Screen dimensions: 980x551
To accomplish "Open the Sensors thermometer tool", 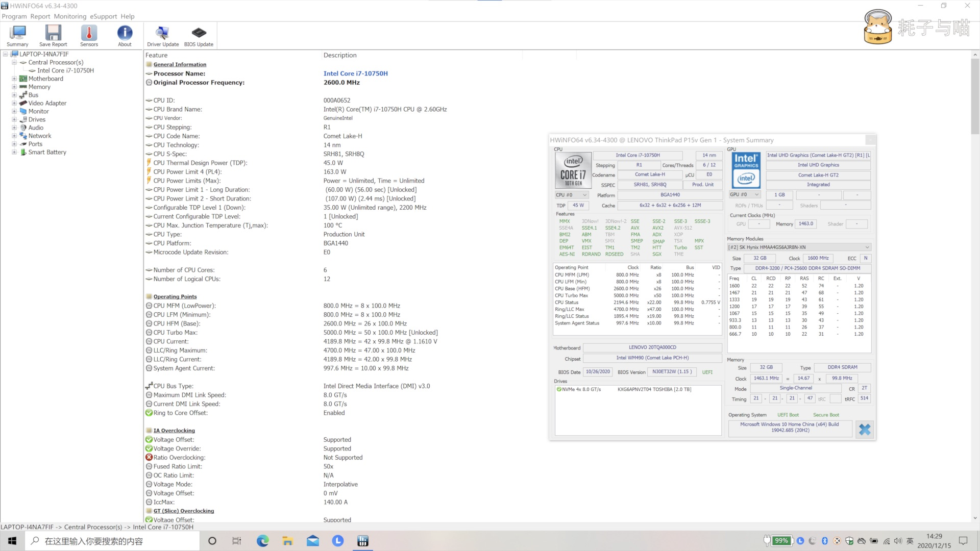I will [x=89, y=36].
